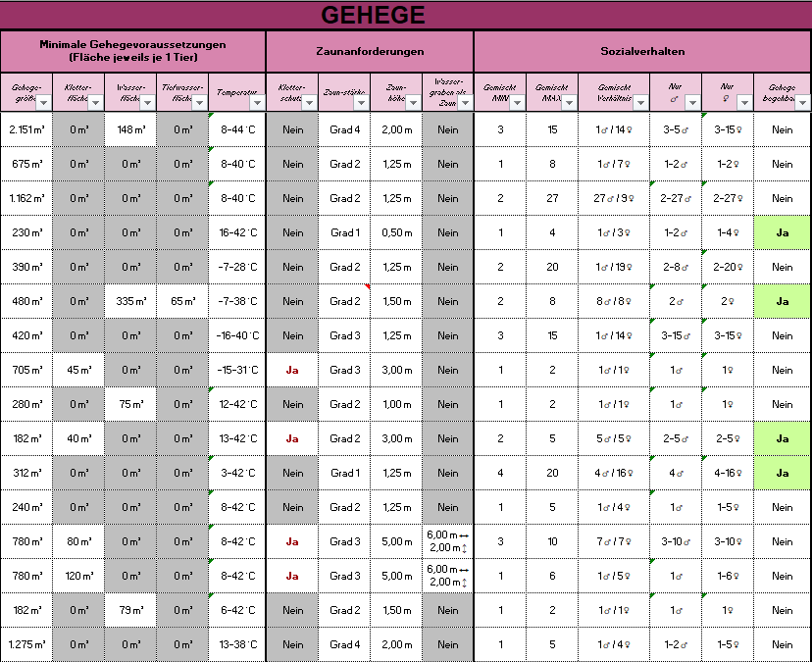Select the -7-28 °C temperature cell
The width and height of the screenshot is (812, 662).
(x=237, y=267)
